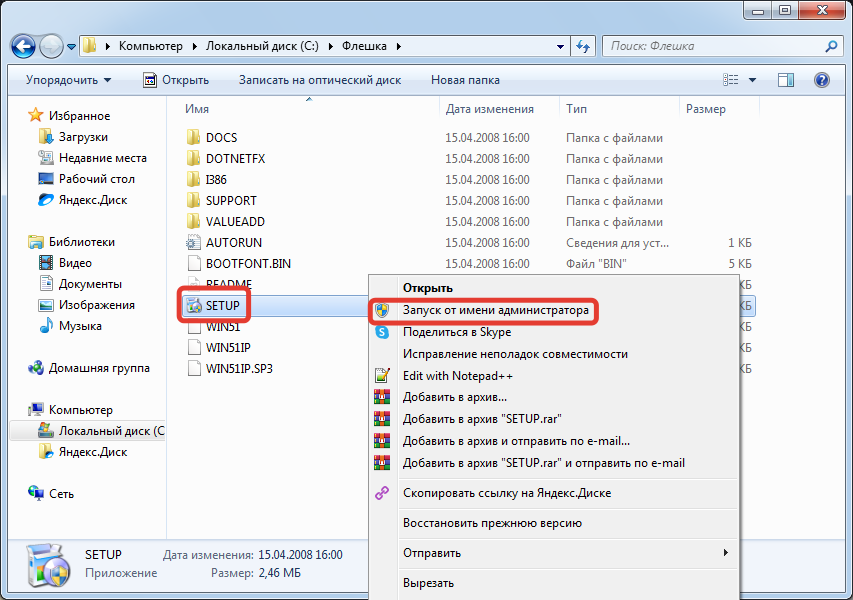Screen dimensions: 853x600
Task: Open Edit with Notepad++ menu entry
Action: (458, 375)
